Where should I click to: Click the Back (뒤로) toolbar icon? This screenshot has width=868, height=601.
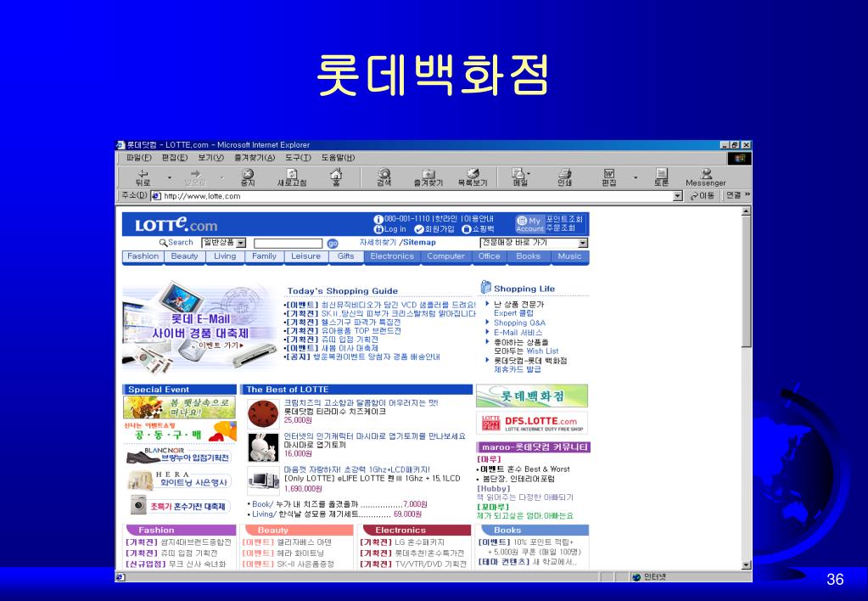[143, 177]
